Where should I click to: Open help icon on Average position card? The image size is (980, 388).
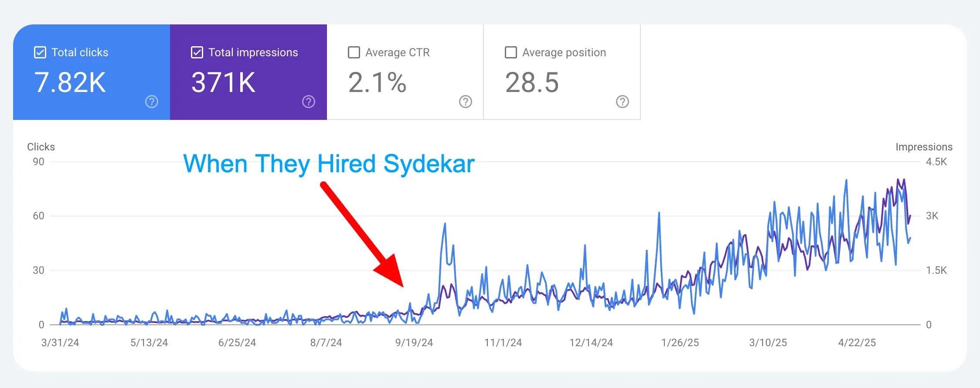[623, 102]
